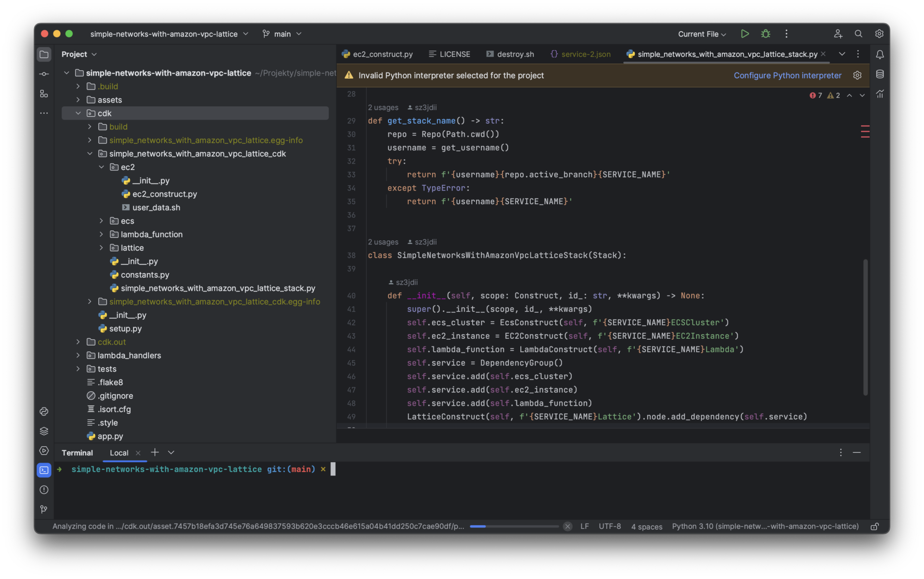924x579 pixels.
Task: Collapse the ec2 package in the project tree
Action: 101,167
